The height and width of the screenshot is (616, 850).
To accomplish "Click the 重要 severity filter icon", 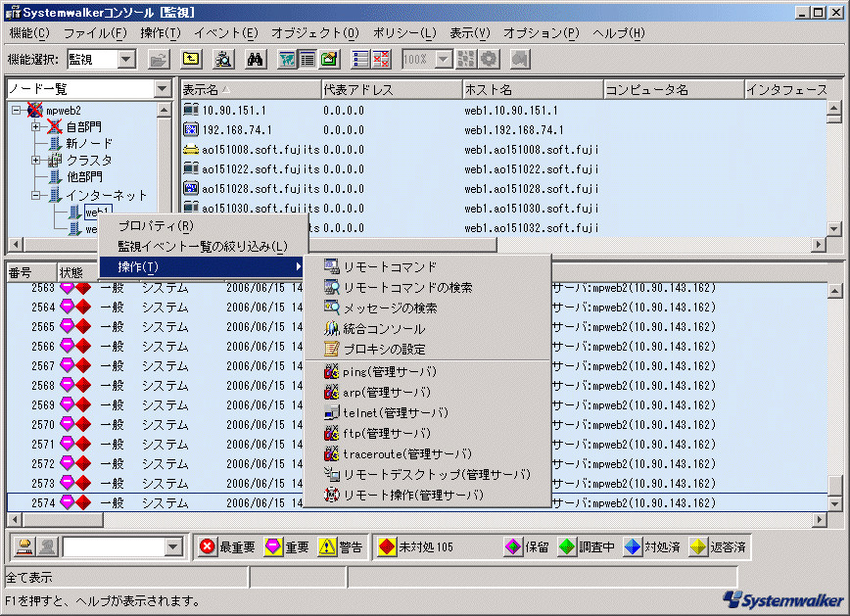I will [273, 547].
